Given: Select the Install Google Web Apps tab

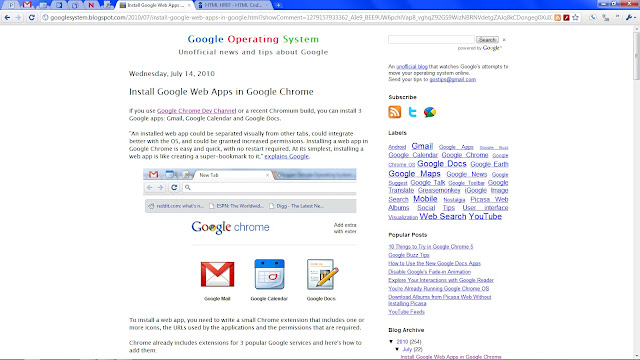Looking at the screenshot, I should point(155,5).
